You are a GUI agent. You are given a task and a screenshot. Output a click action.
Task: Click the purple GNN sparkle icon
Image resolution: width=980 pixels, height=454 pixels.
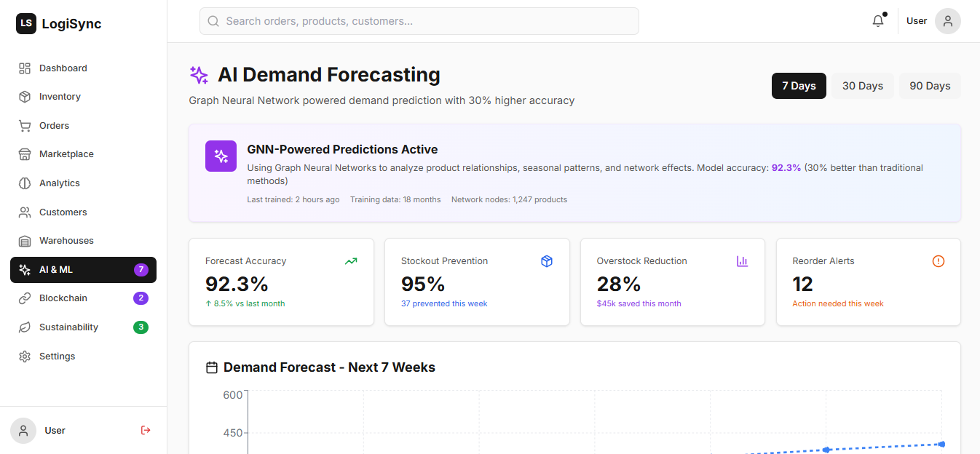(221, 156)
